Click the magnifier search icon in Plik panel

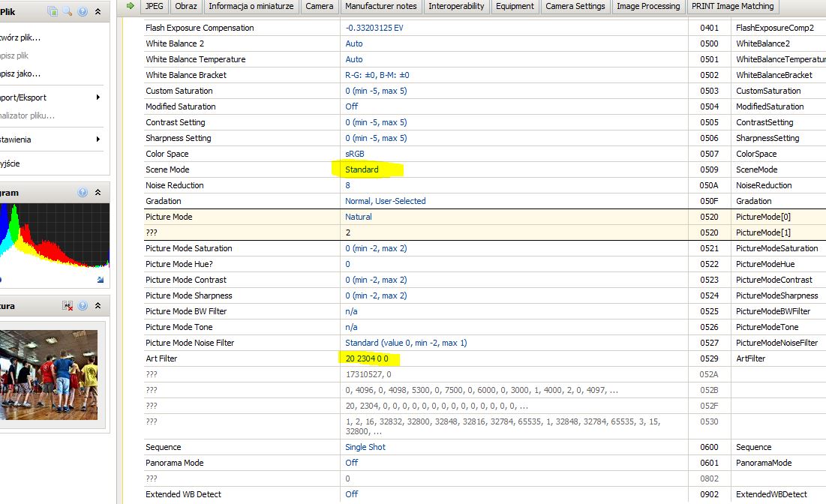point(68,12)
